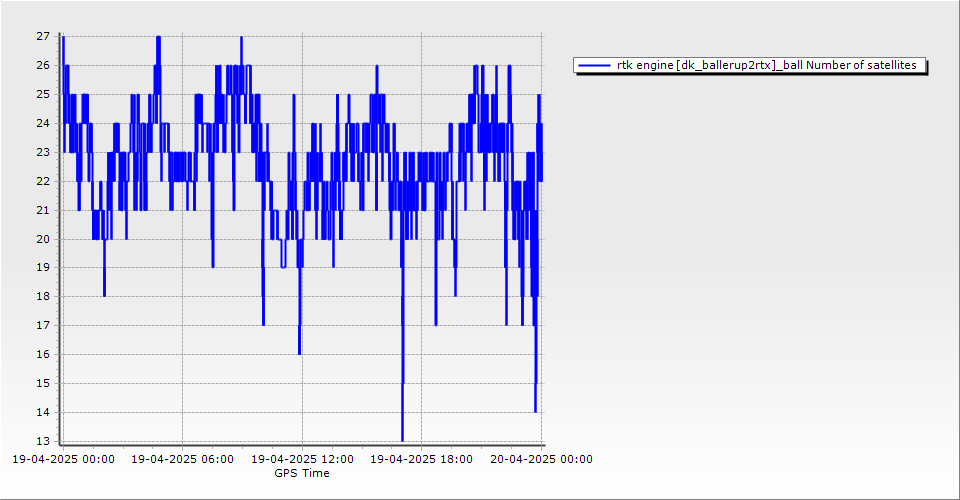
Task: Click the y-axis value 22
Action: [43, 181]
